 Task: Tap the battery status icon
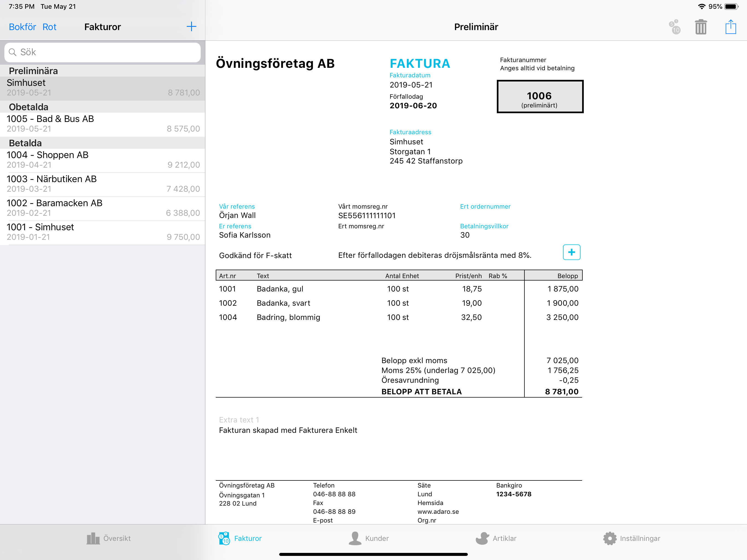pos(731,6)
